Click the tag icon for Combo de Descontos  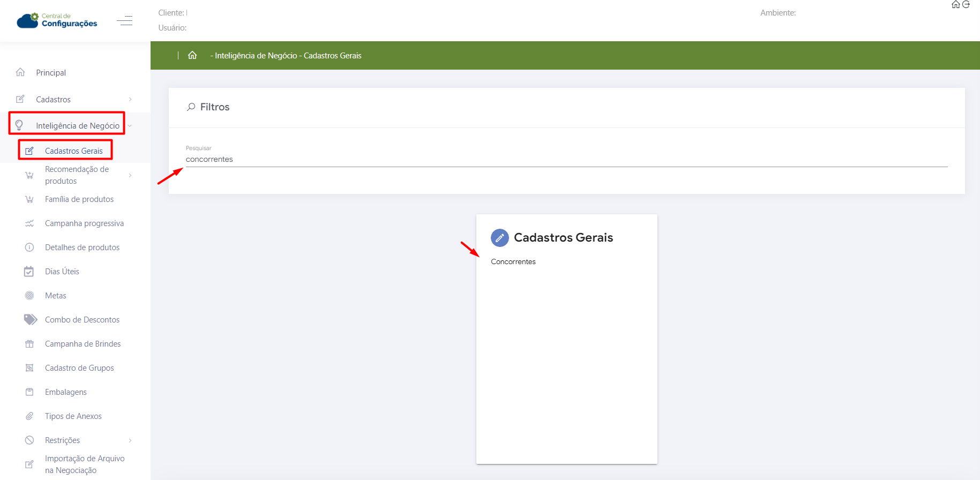click(31, 320)
